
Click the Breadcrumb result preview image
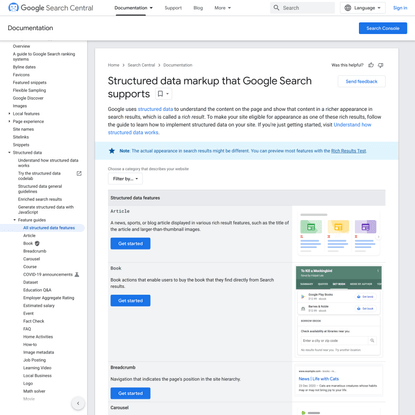tap(339, 380)
